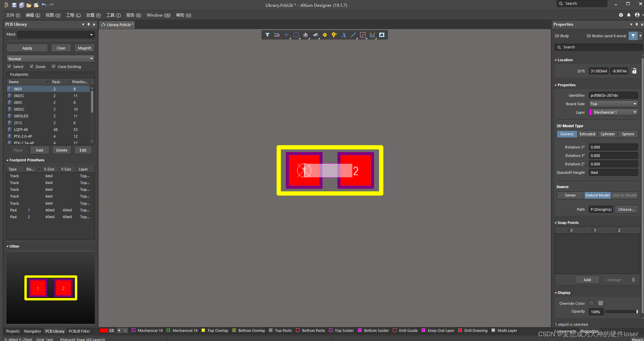
Task: Open Altium Designer settings gear icon
Action: point(621,15)
